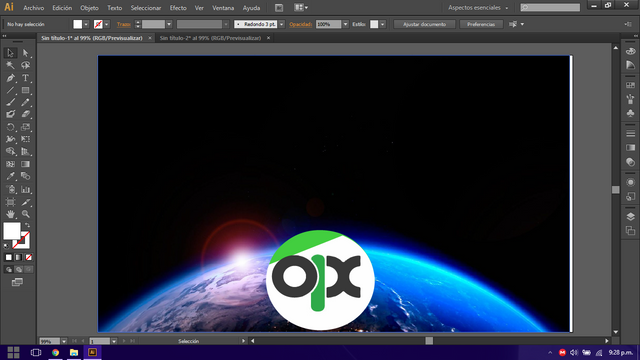Choose the Lasso tool
The height and width of the screenshot is (360, 640).
click(25, 65)
